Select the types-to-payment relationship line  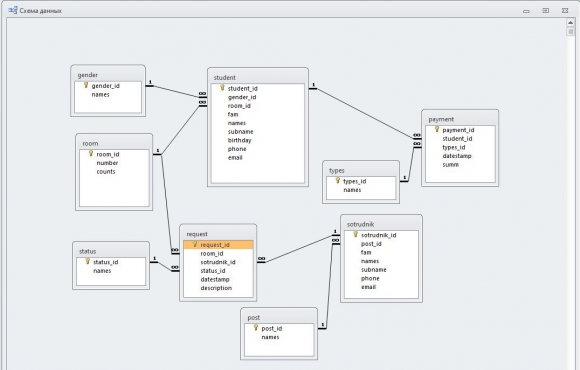(x=411, y=164)
